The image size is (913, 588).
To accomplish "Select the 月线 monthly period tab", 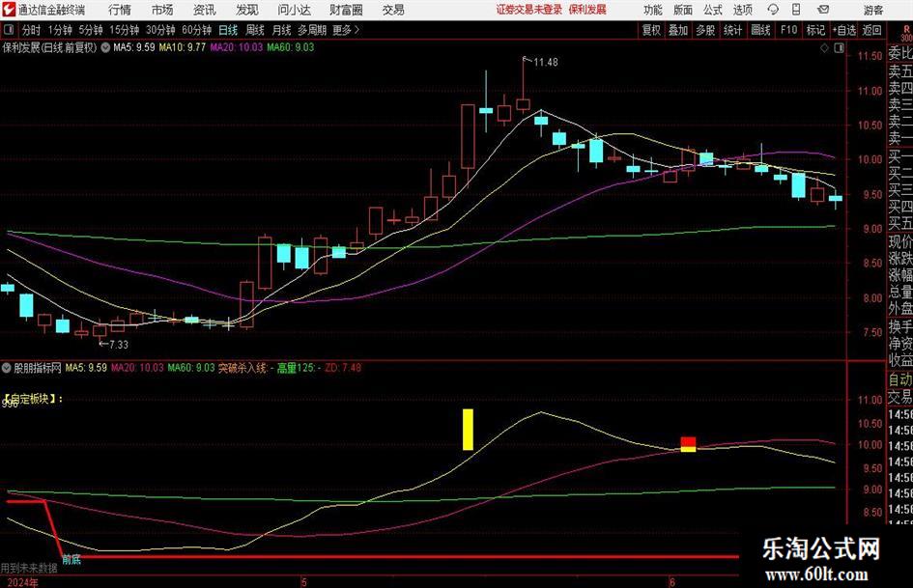I will pos(281,30).
